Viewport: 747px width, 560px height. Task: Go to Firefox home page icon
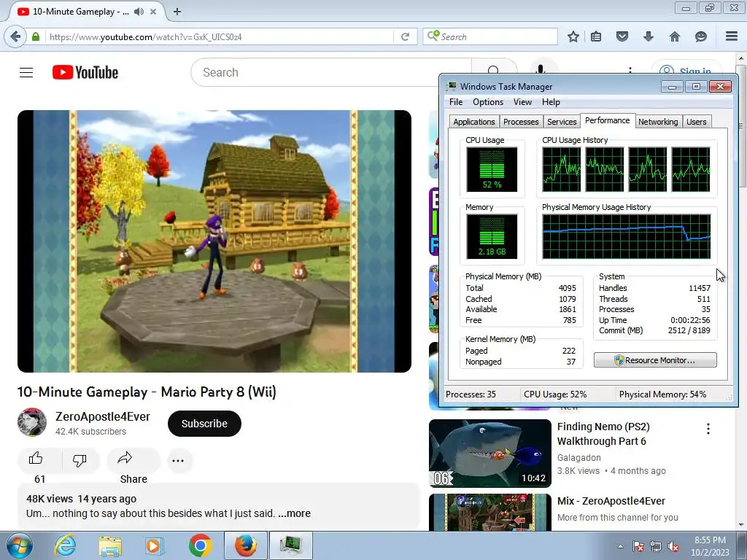[x=675, y=36]
